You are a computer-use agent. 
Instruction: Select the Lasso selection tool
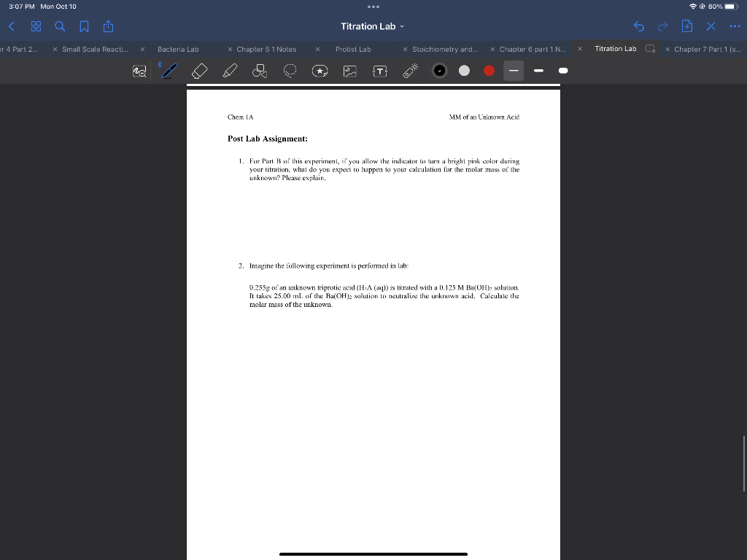290,71
